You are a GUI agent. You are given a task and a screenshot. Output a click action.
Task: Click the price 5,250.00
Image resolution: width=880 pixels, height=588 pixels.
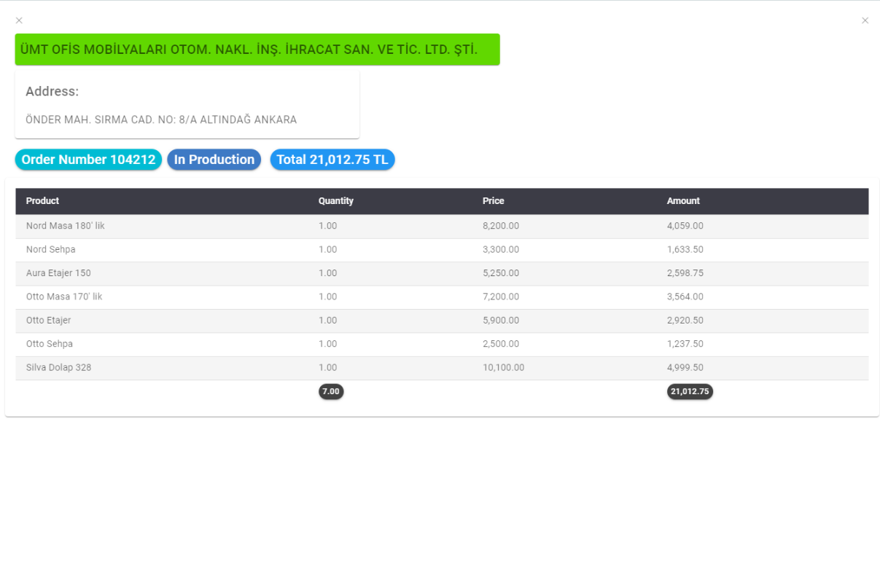pyautogui.click(x=501, y=273)
